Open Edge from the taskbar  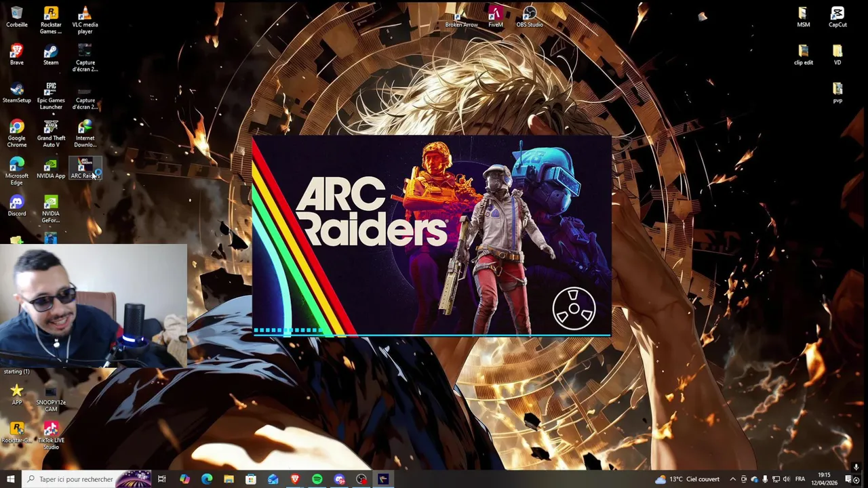(x=207, y=479)
